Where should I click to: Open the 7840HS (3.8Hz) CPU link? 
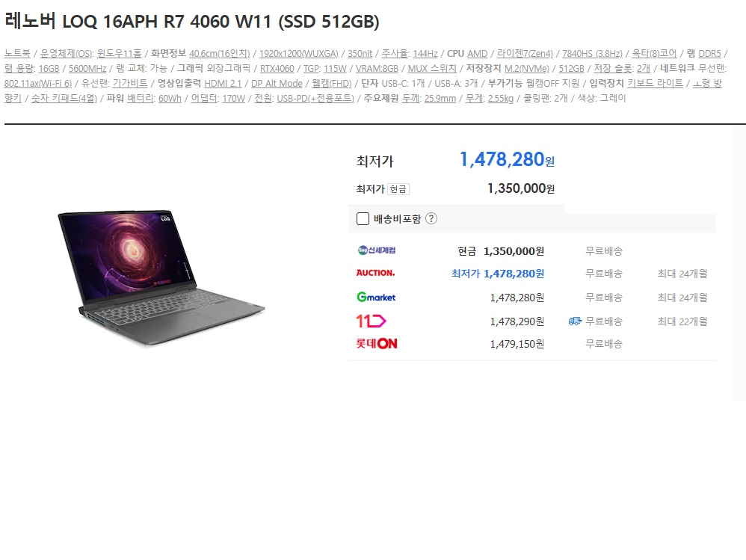coord(592,53)
